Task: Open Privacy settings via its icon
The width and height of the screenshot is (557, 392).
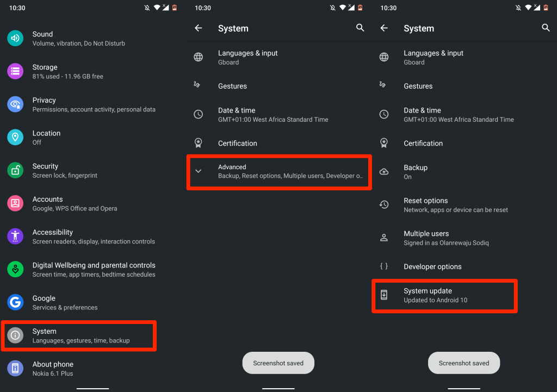Action: [15, 104]
